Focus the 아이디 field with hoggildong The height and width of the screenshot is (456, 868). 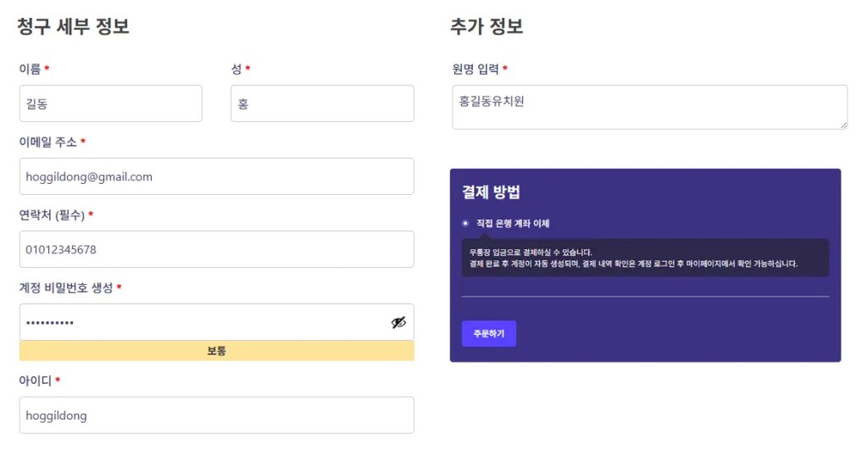(x=216, y=415)
